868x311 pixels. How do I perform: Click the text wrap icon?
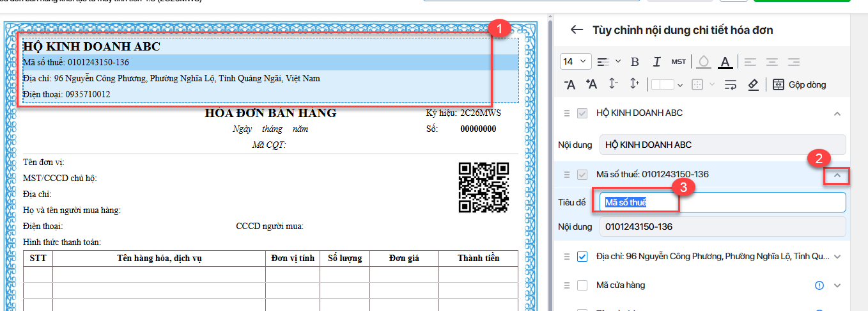[731, 84]
